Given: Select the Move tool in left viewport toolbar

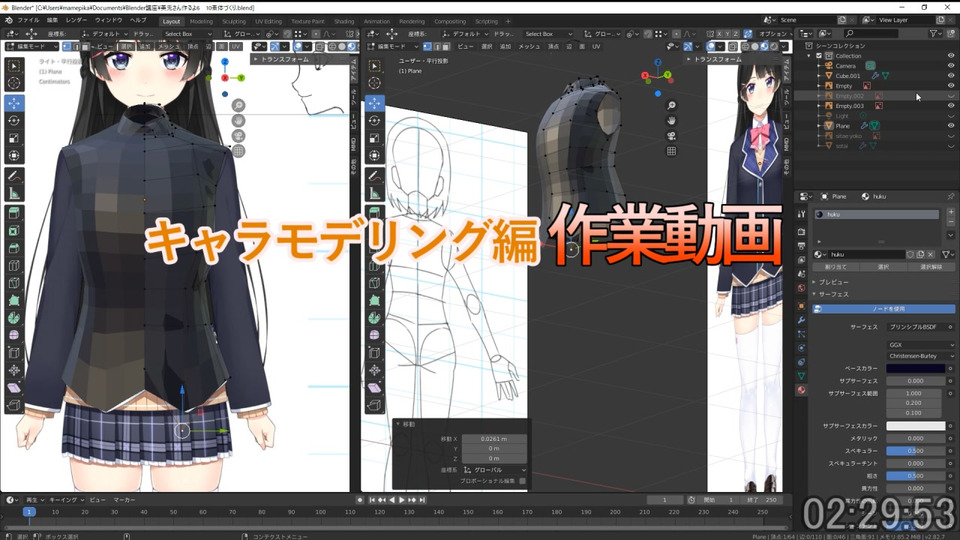Looking at the screenshot, I should tap(14, 103).
